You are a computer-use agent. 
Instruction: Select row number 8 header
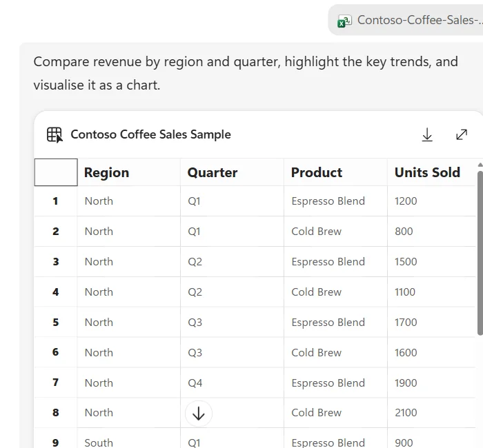pos(56,413)
